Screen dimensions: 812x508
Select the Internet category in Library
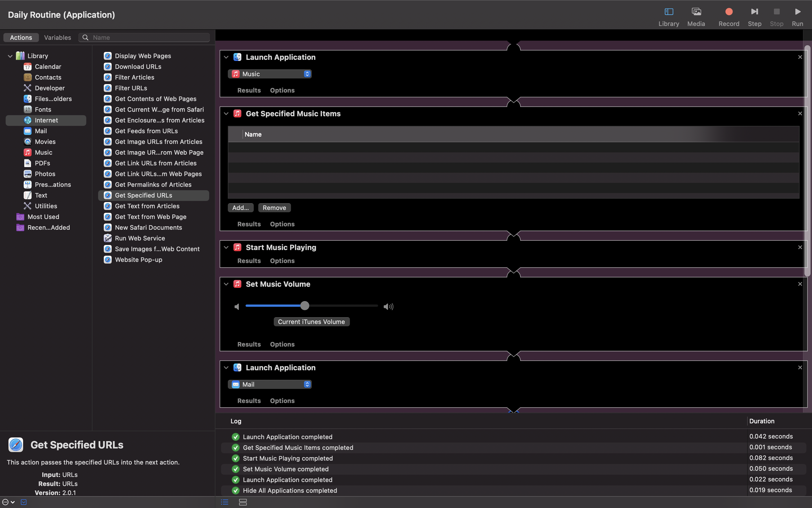tap(46, 120)
